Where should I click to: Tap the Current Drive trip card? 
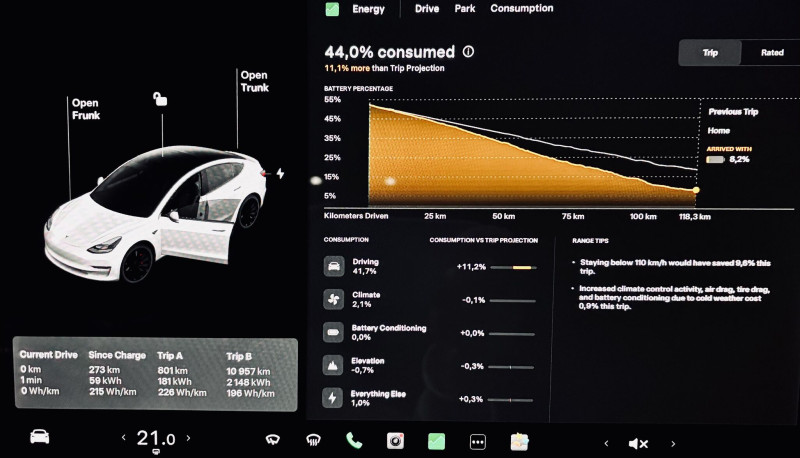point(48,373)
